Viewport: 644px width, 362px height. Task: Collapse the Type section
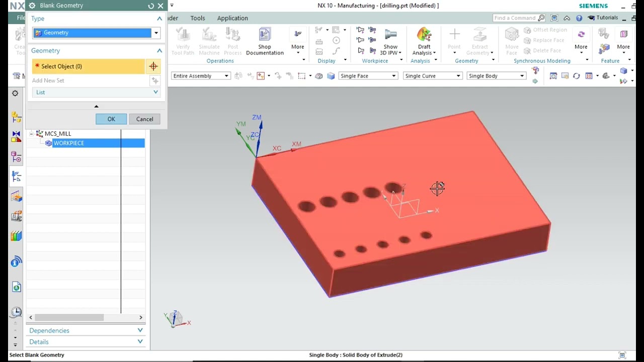(159, 19)
